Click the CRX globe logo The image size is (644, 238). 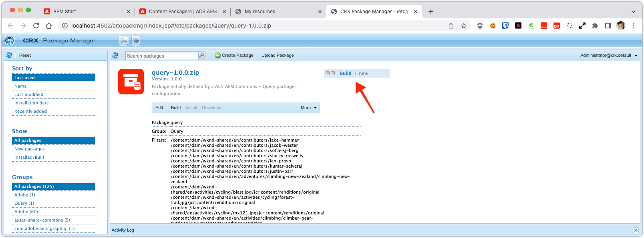[x=9, y=40]
